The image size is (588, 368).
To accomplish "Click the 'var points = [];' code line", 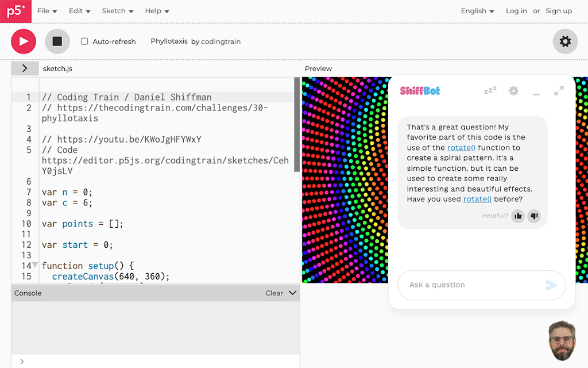I will (x=83, y=224).
